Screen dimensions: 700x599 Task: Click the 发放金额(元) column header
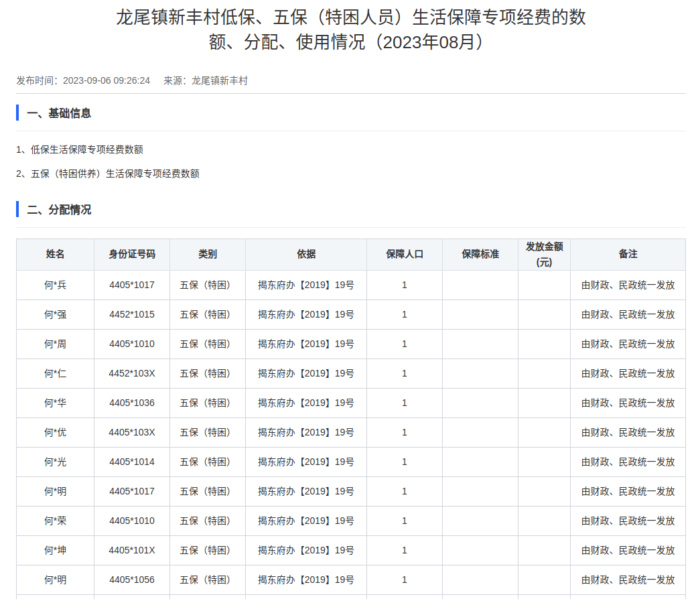pos(544,254)
